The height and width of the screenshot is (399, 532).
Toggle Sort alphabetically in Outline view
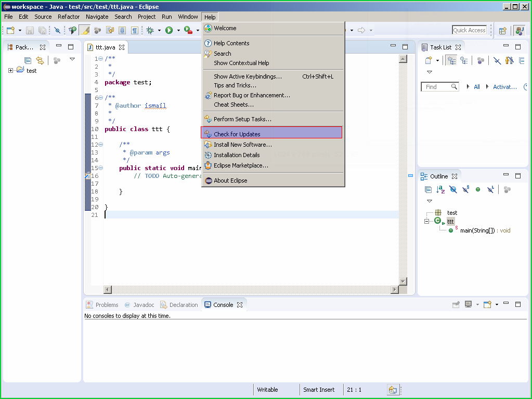coord(440,189)
